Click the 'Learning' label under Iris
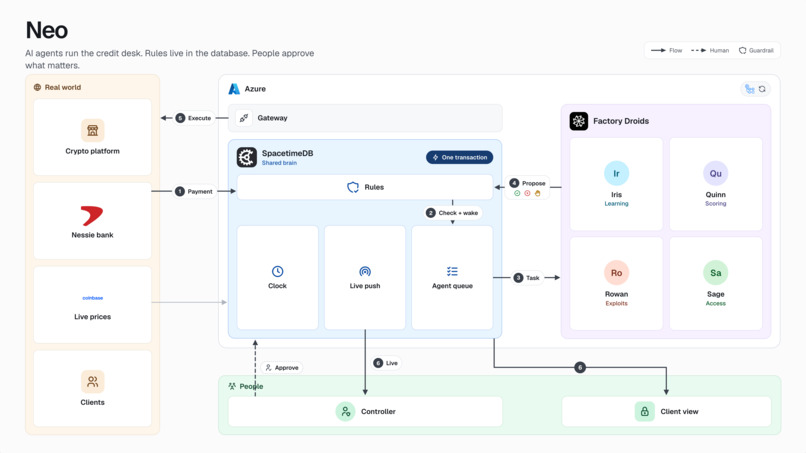The width and height of the screenshot is (806, 453). click(x=616, y=204)
